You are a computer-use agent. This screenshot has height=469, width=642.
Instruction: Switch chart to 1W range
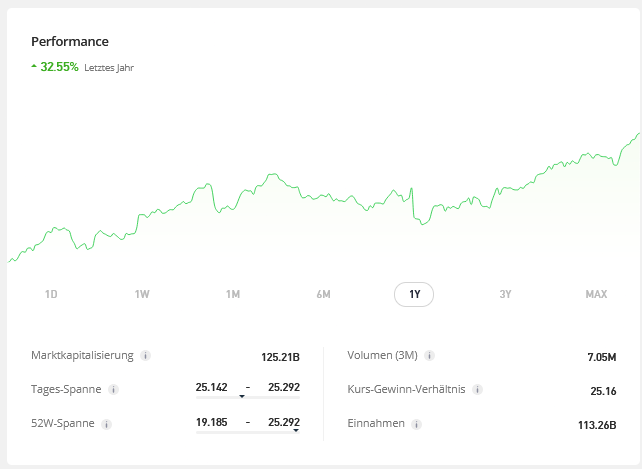click(142, 294)
